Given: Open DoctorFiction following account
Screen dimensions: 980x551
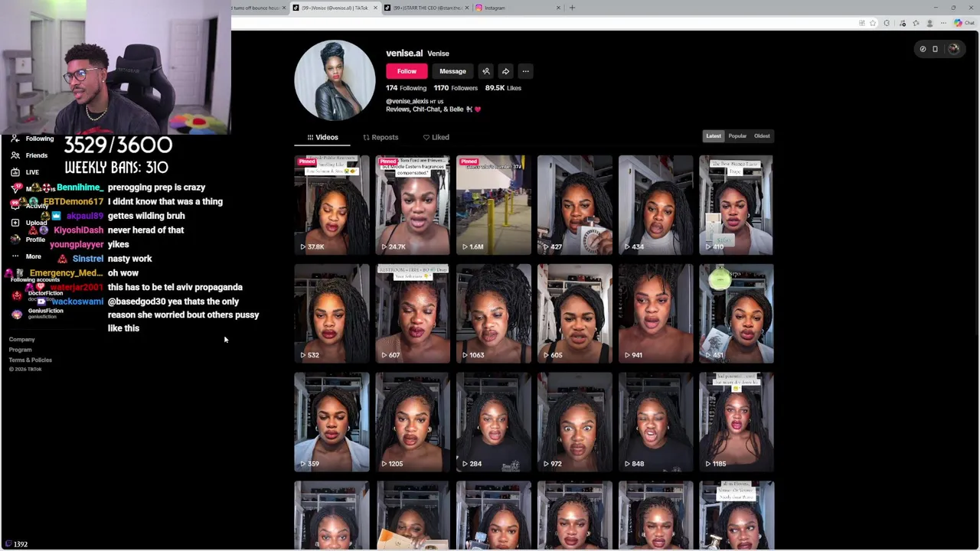Looking at the screenshot, I should 45,294.
